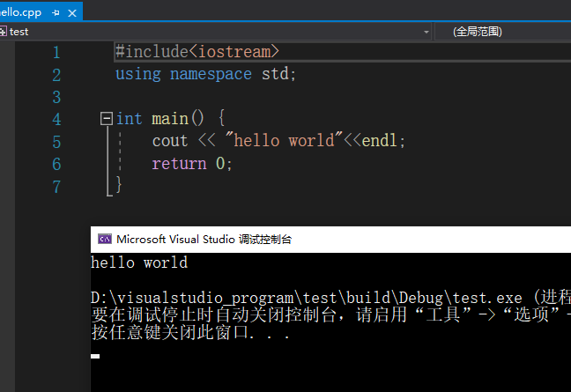Click on std in line 2
571x392 pixels.
coord(275,74)
